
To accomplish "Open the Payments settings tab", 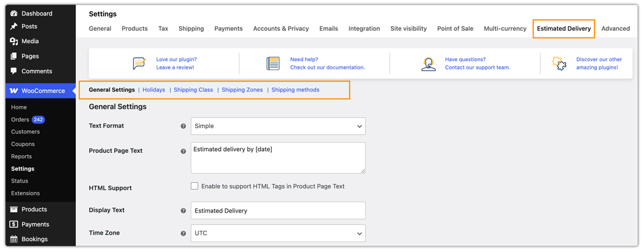I will (x=229, y=29).
